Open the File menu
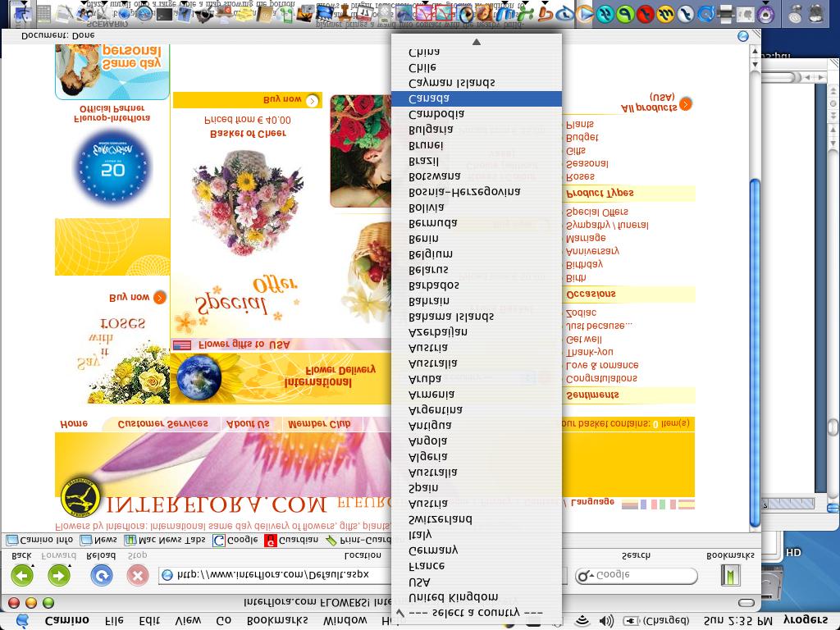This screenshot has width=840, height=630. coord(114,620)
